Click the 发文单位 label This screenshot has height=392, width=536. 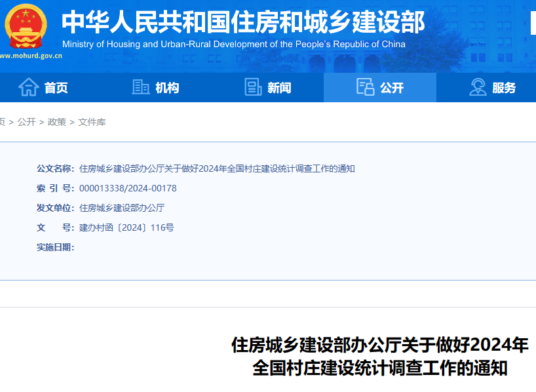coord(56,208)
